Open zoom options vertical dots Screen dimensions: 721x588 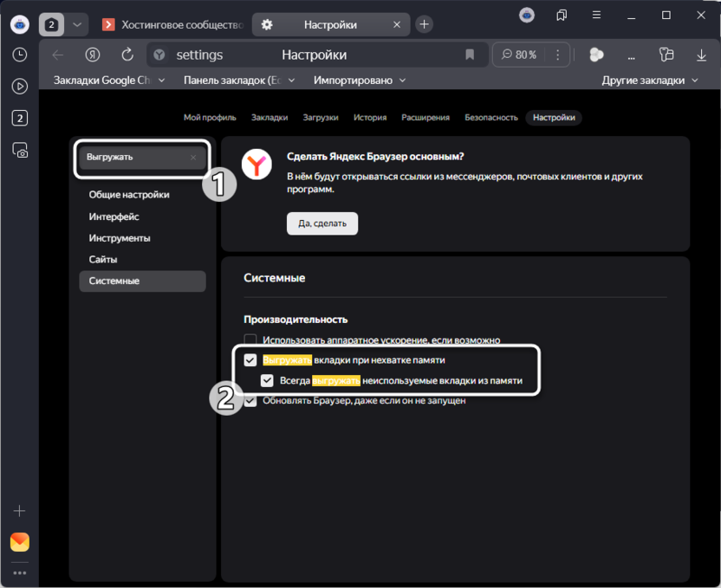[558, 55]
